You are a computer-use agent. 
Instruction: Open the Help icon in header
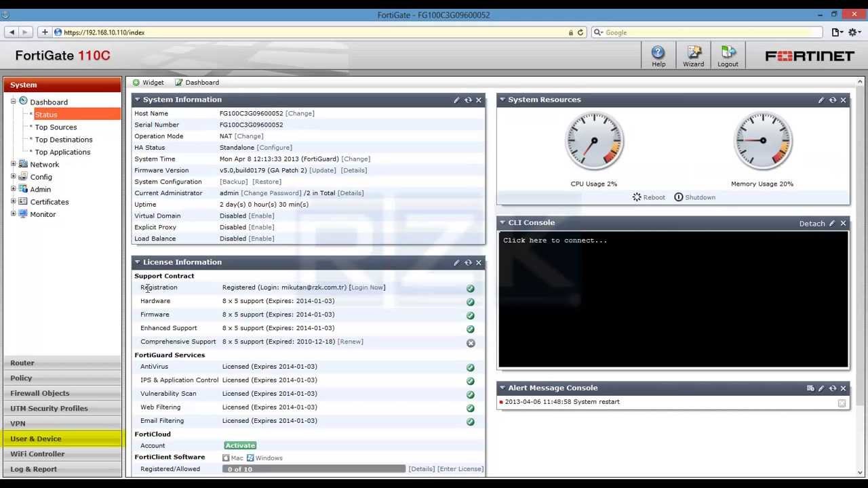[x=658, y=56]
